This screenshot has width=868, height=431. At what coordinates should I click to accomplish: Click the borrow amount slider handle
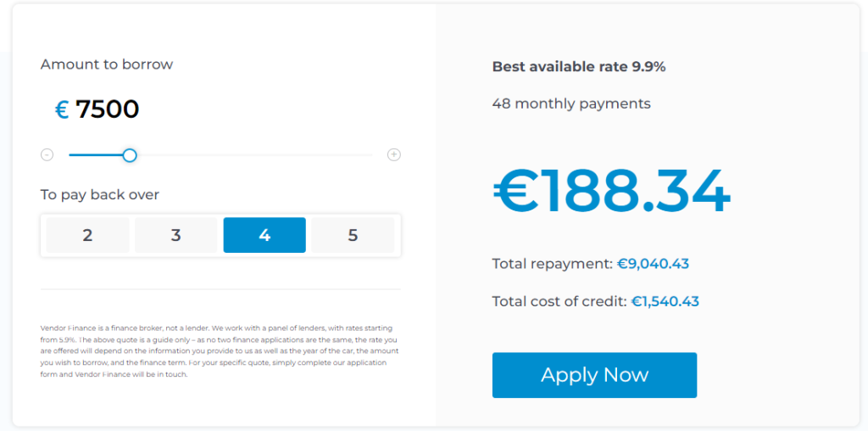click(x=130, y=155)
